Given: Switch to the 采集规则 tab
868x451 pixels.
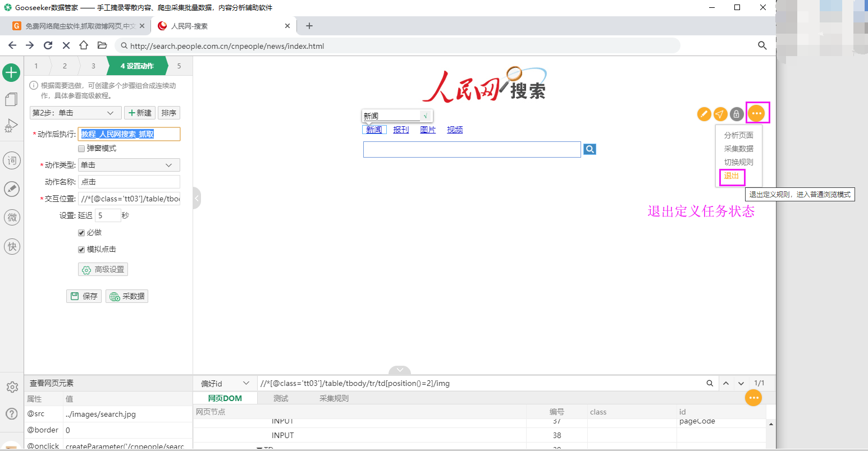Looking at the screenshot, I should [334, 398].
